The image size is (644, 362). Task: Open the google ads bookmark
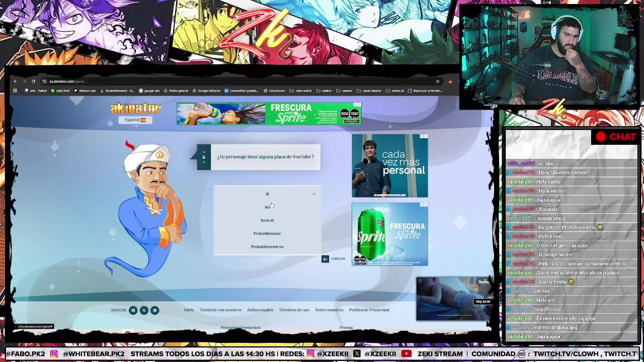[x=149, y=91]
